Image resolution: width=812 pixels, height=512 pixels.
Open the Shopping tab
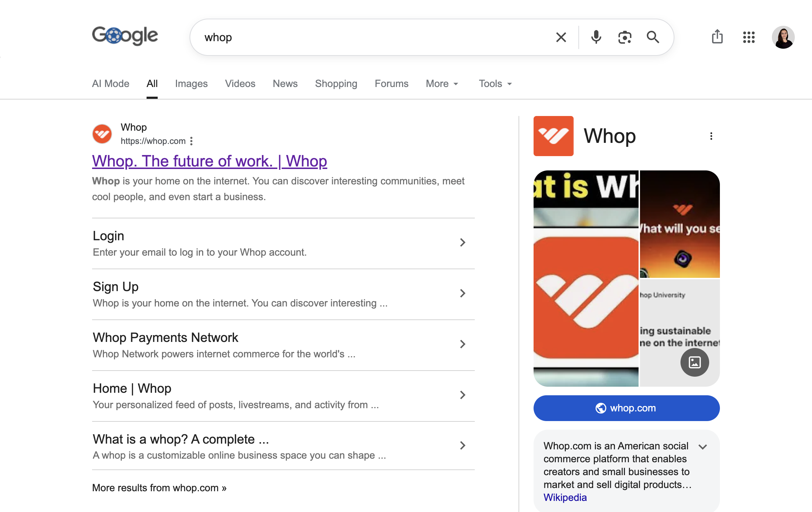coord(336,84)
